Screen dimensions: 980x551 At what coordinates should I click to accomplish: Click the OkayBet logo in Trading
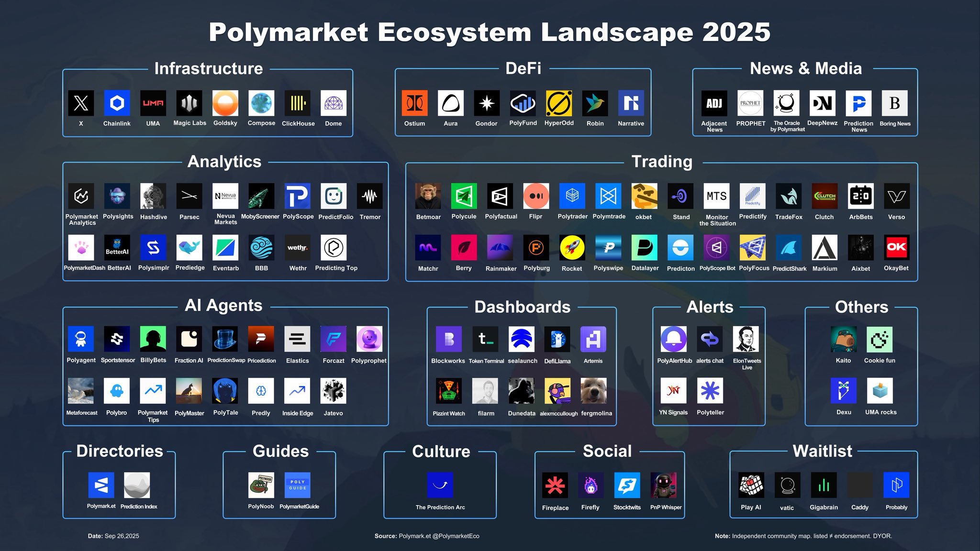click(x=897, y=248)
